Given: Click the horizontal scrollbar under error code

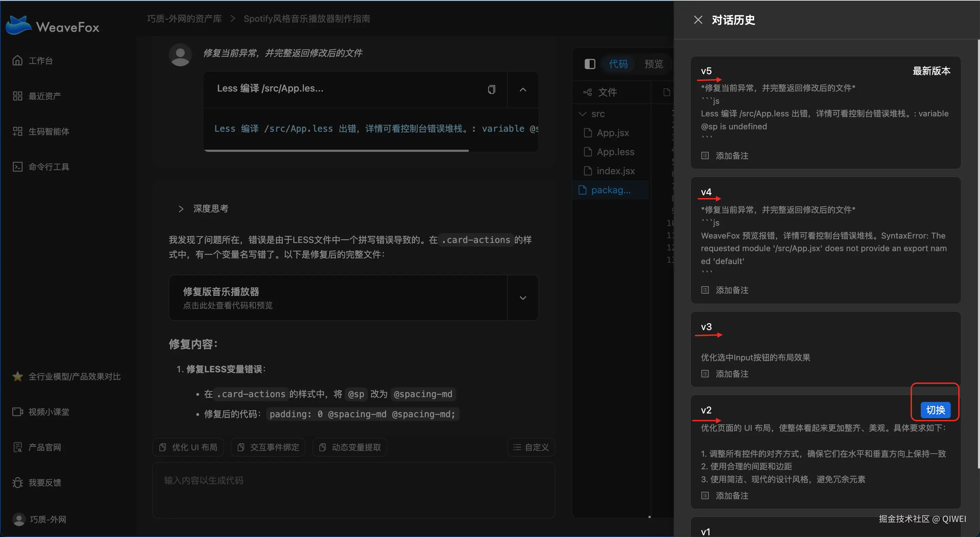Looking at the screenshot, I should click(x=336, y=151).
